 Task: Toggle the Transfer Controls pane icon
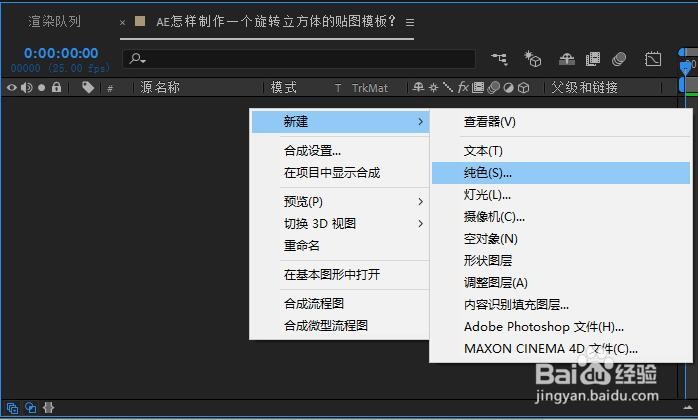point(31,408)
